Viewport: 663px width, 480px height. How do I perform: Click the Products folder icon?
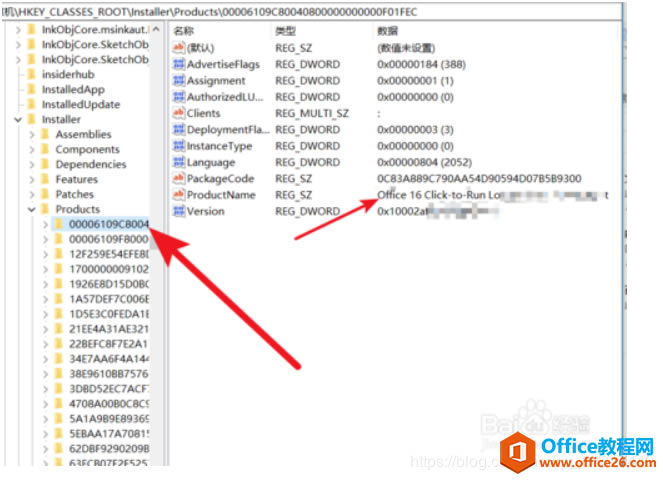[45, 209]
